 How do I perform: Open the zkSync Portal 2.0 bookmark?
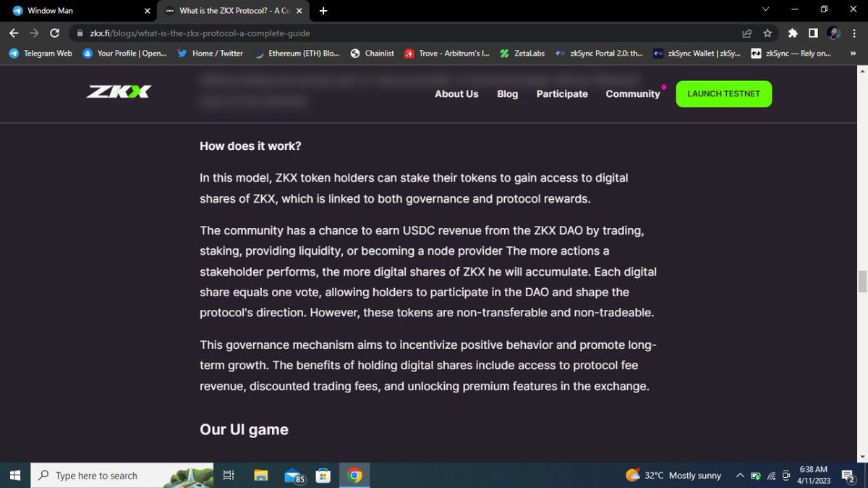click(600, 53)
